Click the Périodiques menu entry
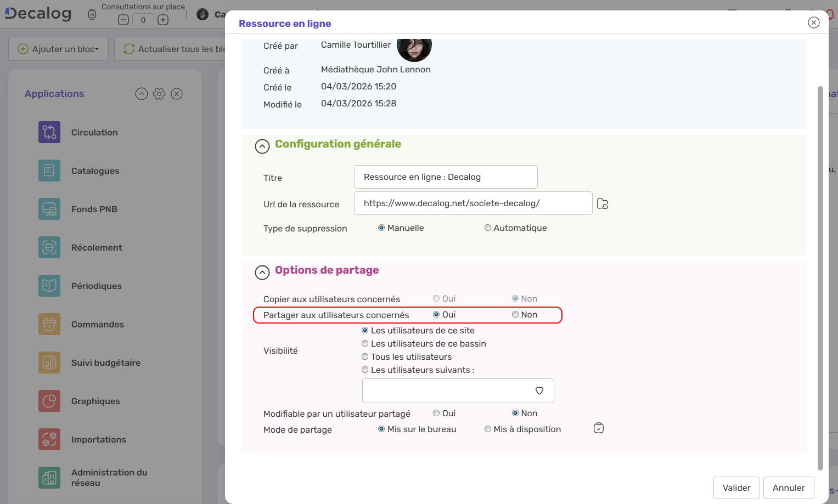This screenshot has width=838, height=504. (x=96, y=286)
